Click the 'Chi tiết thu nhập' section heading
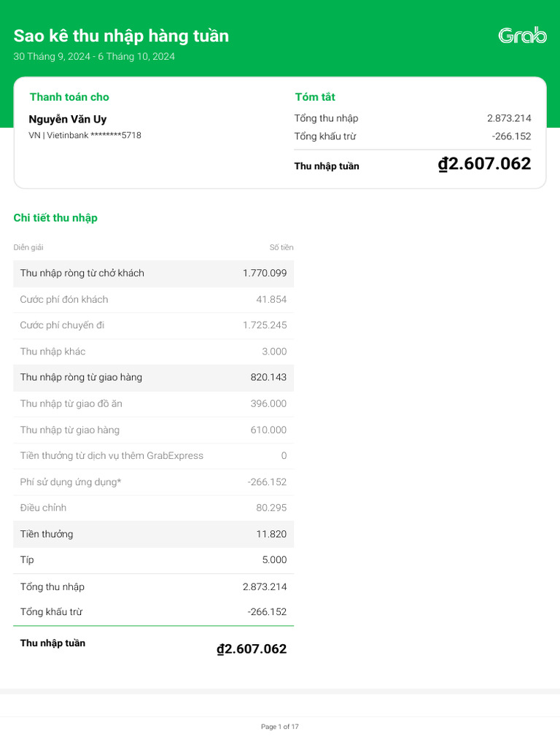This screenshot has height=747, width=560. [x=55, y=217]
